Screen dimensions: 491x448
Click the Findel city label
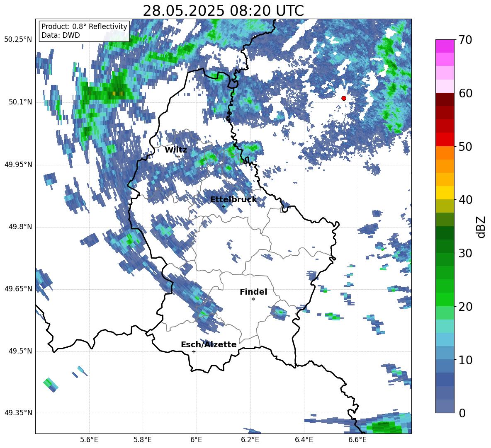click(x=253, y=292)
